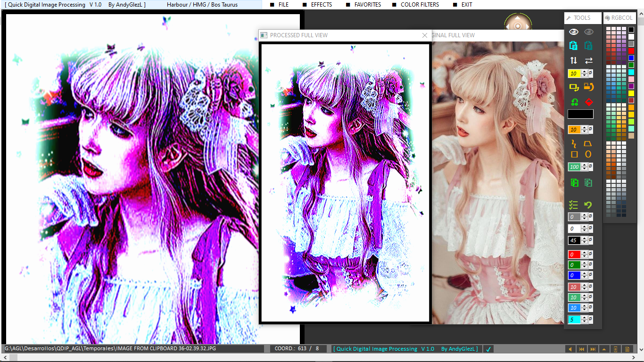This screenshot has height=362, width=644.
Task: Click stepper arrows beside the yellow 10 field
Action: [x=585, y=74]
